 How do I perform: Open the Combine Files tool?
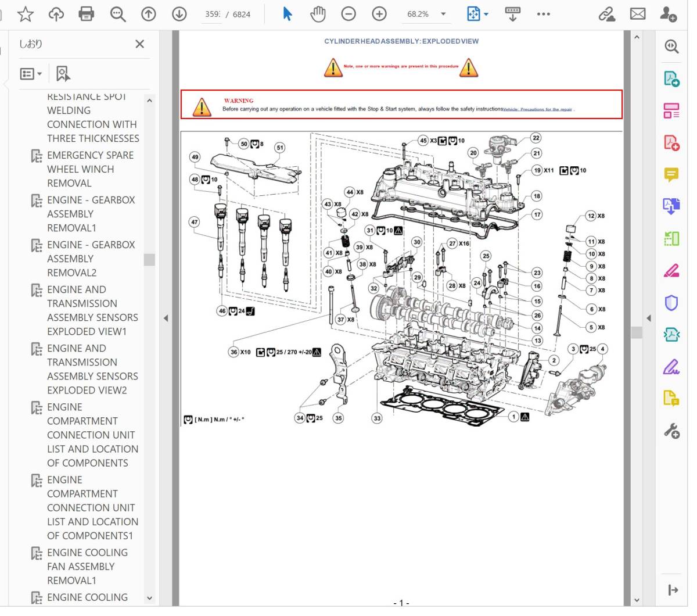(672, 206)
